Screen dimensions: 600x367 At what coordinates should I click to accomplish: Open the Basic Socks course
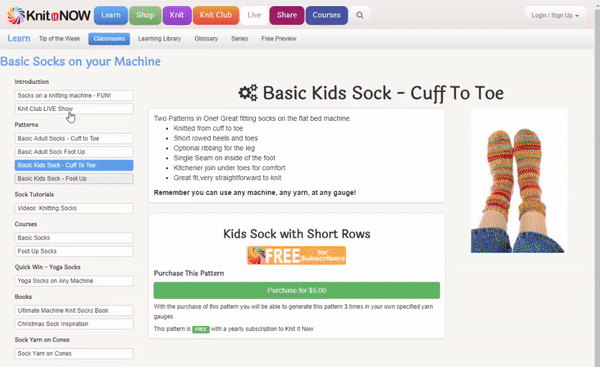coord(74,238)
